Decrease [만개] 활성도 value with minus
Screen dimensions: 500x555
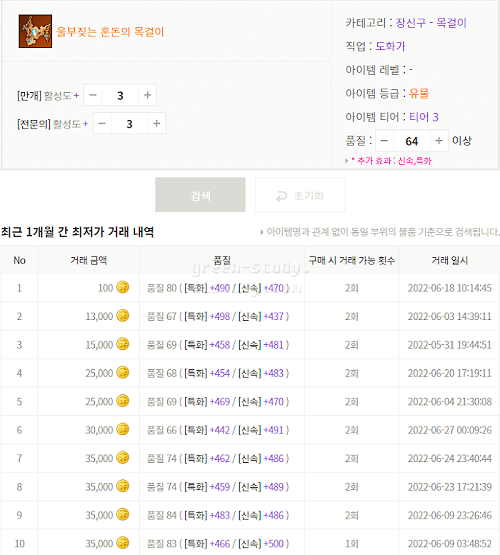tap(93, 95)
